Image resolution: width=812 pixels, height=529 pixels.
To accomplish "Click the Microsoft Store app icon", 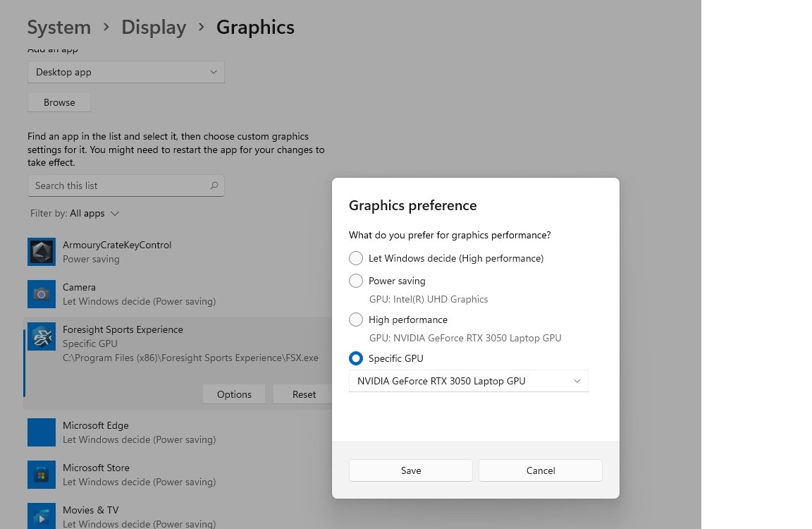I will pos(42,475).
